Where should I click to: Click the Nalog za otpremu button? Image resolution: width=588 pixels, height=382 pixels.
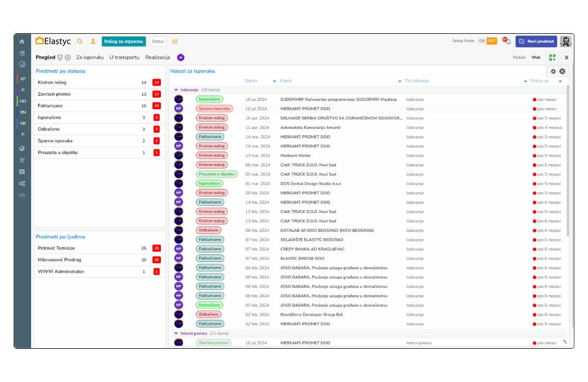(124, 41)
